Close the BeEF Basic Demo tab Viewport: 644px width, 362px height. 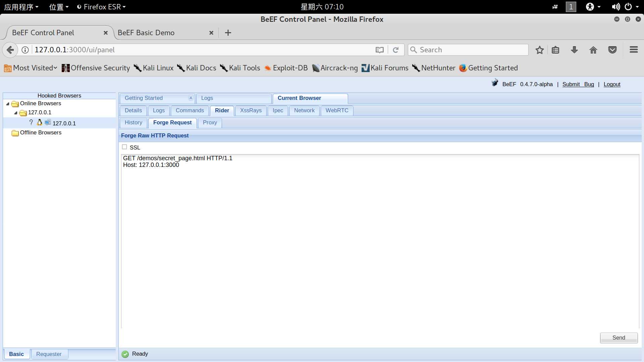211,33
